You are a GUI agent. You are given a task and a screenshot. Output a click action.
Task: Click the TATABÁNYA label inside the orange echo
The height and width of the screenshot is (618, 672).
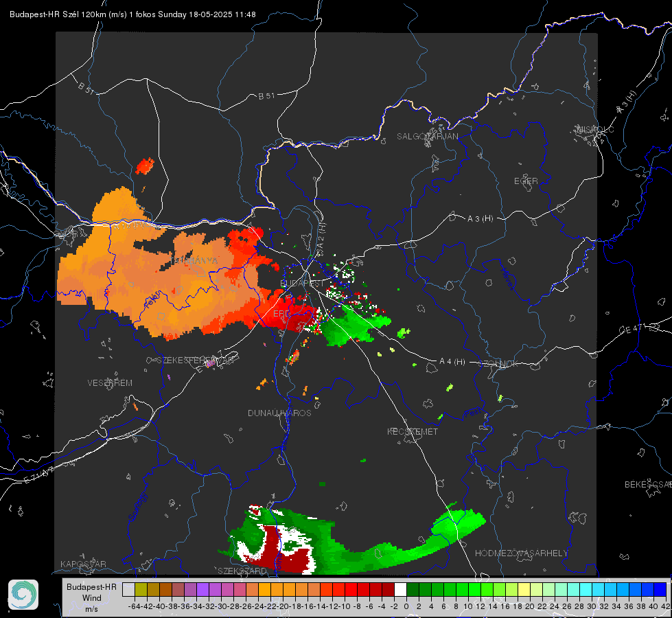194,261
